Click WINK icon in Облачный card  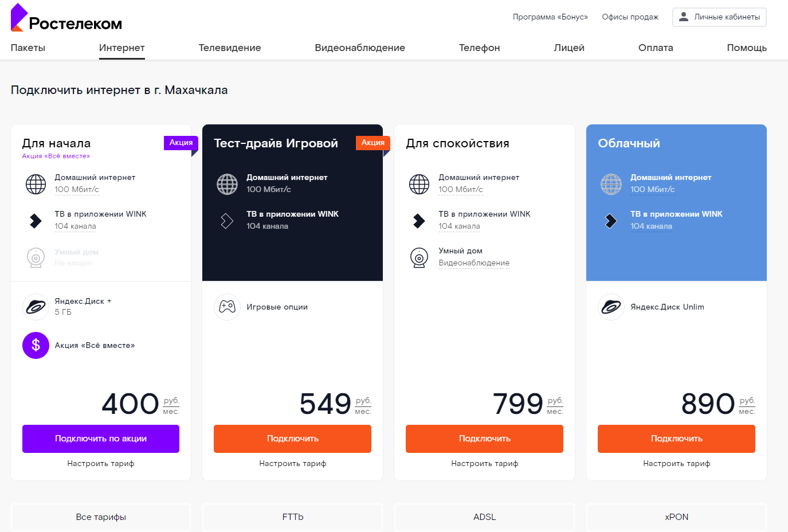[x=611, y=221]
